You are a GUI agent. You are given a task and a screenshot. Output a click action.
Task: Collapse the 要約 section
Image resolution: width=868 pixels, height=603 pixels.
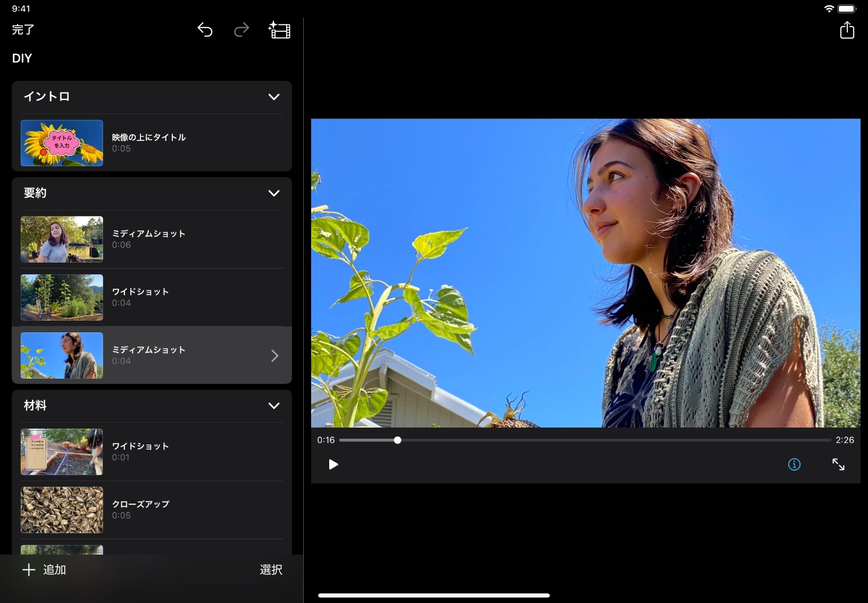click(274, 193)
